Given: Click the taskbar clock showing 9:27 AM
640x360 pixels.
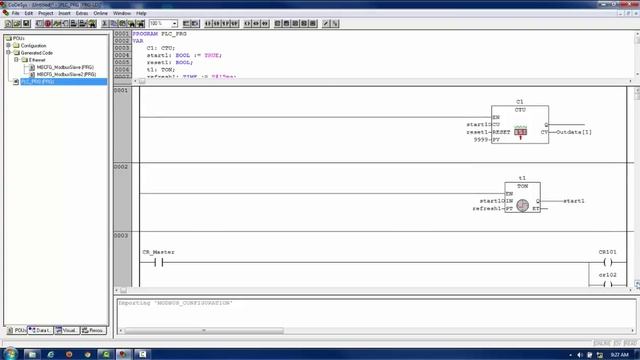Looking at the screenshot, I should tap(620, 355).
